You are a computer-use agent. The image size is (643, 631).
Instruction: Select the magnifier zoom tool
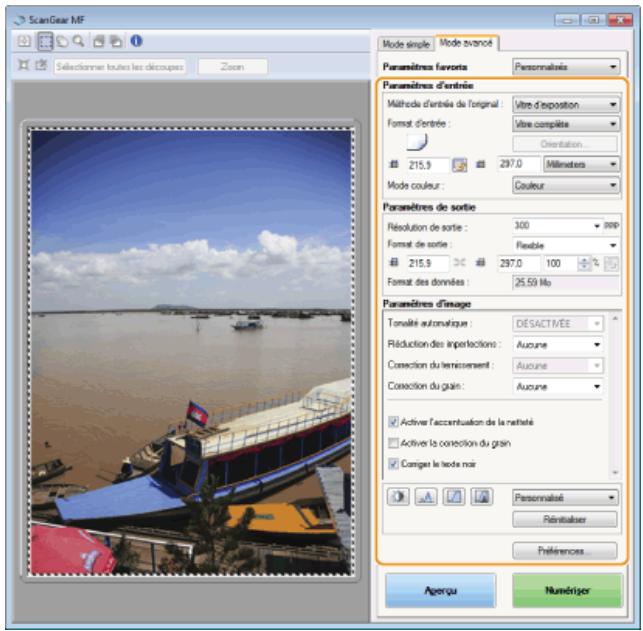78,41
